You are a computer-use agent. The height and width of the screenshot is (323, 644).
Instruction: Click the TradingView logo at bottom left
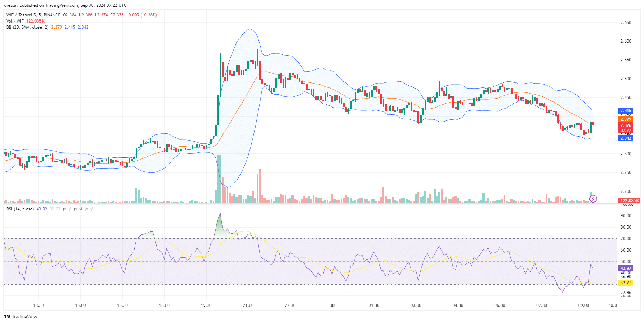tap(20, 317)
